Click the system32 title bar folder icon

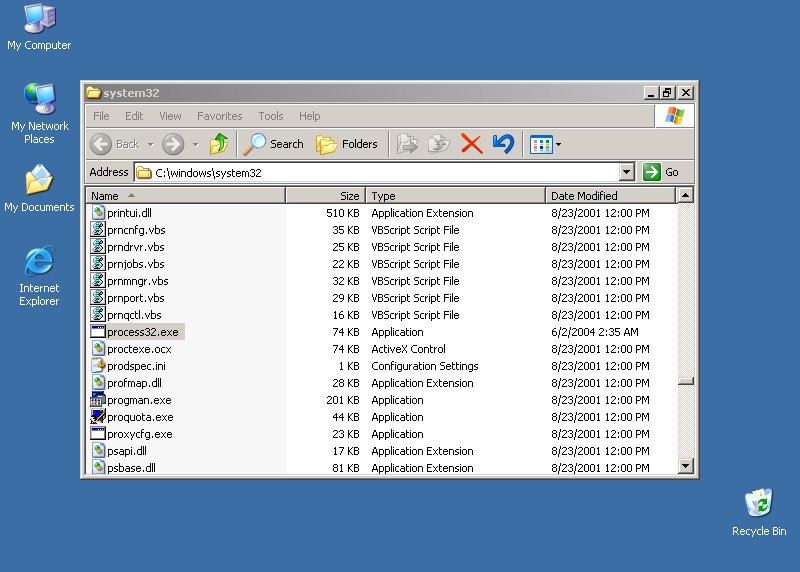point(93,92)
